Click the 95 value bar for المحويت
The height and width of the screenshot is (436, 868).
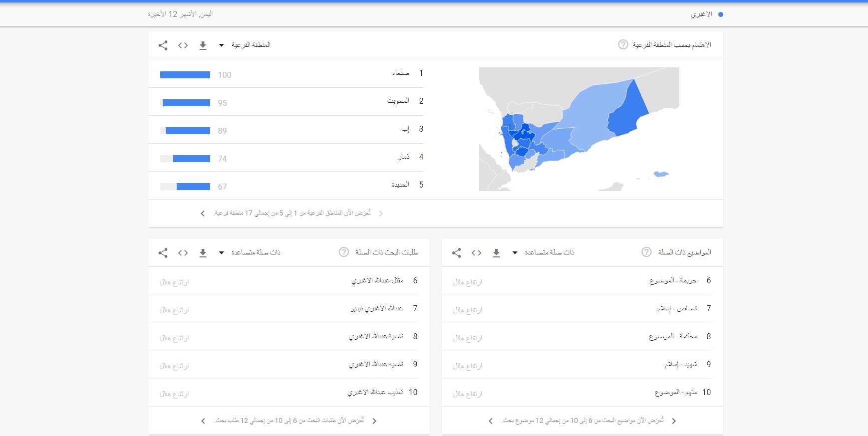point(185,103)
